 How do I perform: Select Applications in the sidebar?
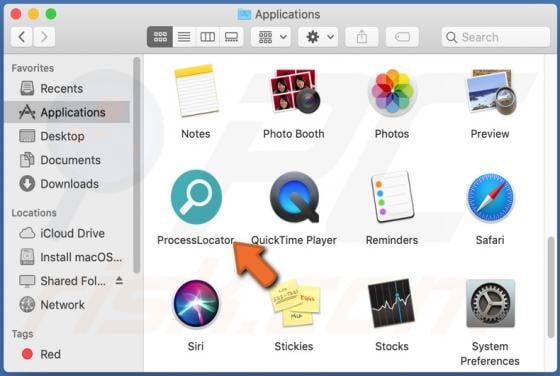point(67,112)
